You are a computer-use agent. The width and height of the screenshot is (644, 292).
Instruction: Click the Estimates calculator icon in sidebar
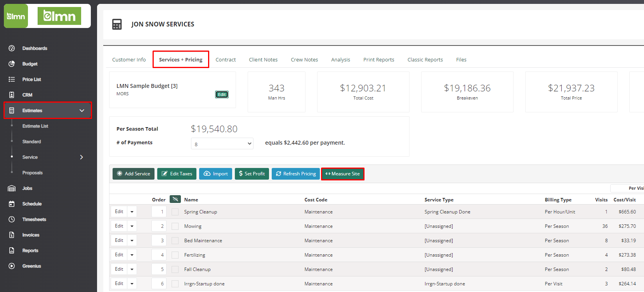point(12,110)
